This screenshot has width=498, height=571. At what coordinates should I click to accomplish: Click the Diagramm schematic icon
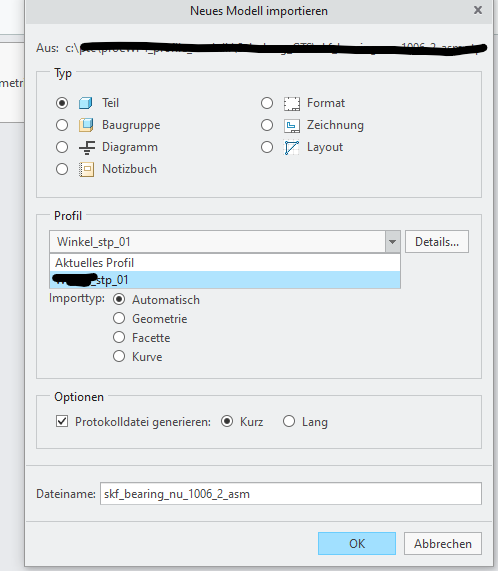tap(87, 147)
